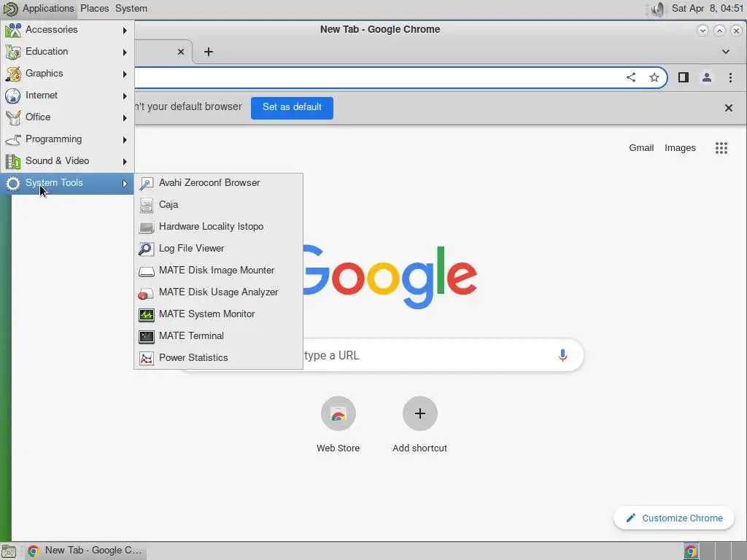This screenshot has height=560, width=747.
Task: Bookmark this tab with the star icon
Action: (654, 77)
